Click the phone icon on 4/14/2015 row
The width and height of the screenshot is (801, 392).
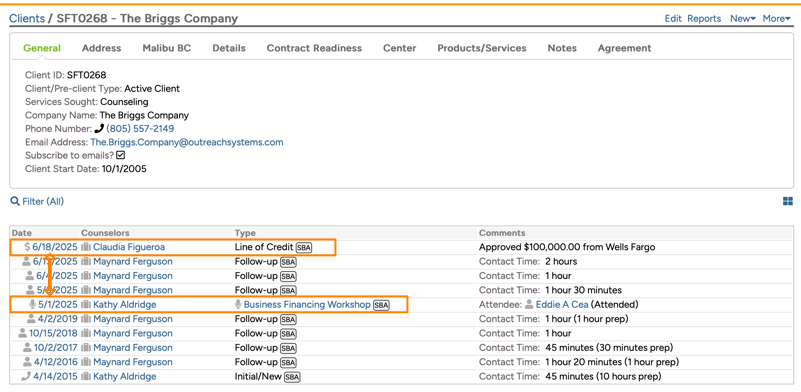(26, 377)
